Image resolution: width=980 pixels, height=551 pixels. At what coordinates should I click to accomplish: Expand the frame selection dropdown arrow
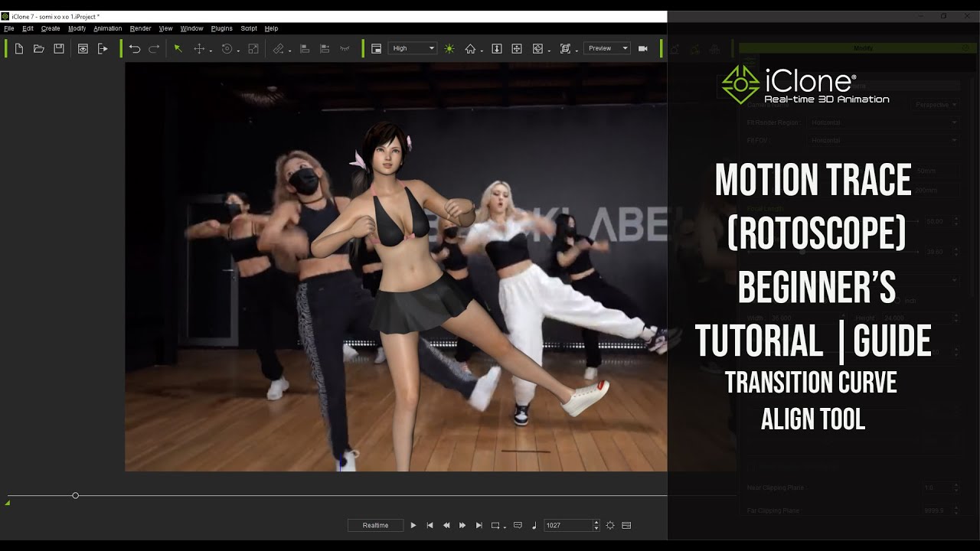(577, 51)
